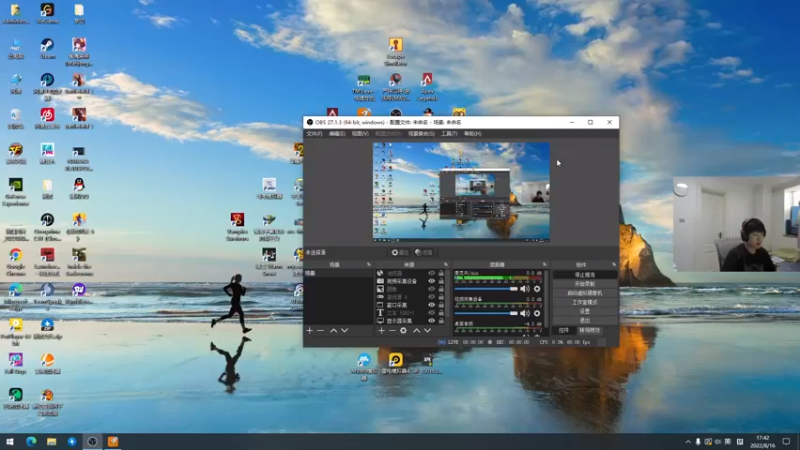800x450 pixels.
Task: Select the image source picture icon
Action: (x=380, y=289)
